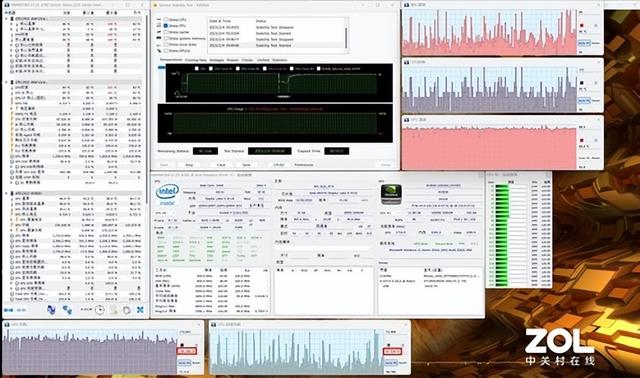Toggle the first CPU checkbox above the temperature graph

click(x=197, y=69)
